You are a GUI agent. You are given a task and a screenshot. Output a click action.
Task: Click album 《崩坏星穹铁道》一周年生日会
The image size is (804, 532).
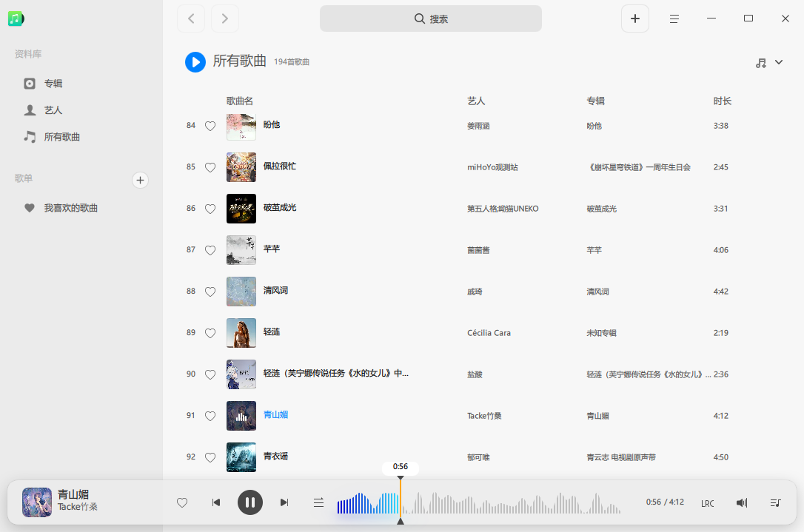638,167
